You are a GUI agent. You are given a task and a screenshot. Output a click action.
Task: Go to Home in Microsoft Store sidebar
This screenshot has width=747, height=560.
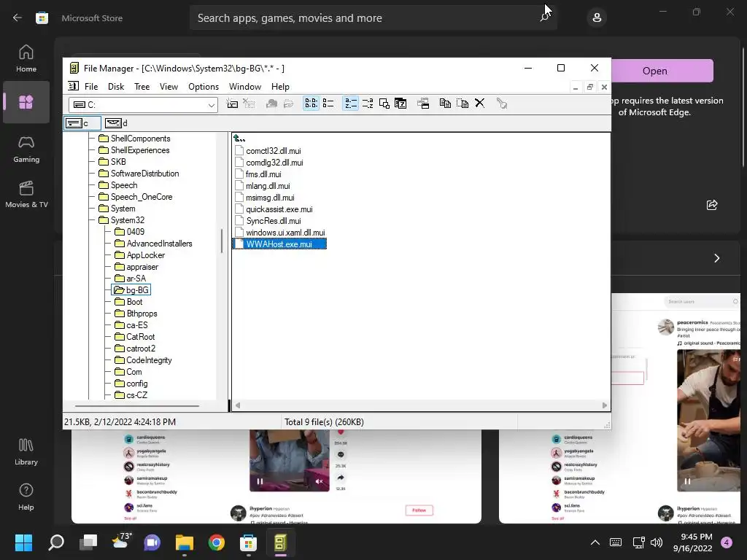(x=26, y=58)
